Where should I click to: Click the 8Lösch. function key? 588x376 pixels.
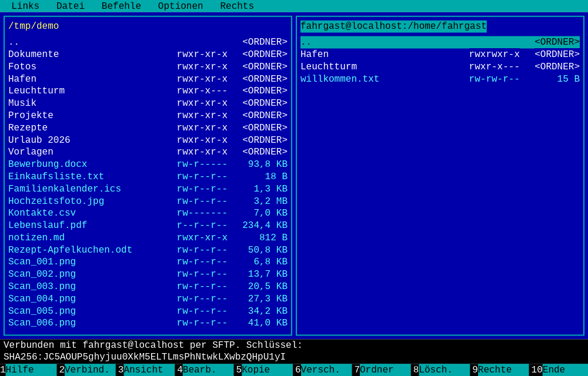point(440,370)
